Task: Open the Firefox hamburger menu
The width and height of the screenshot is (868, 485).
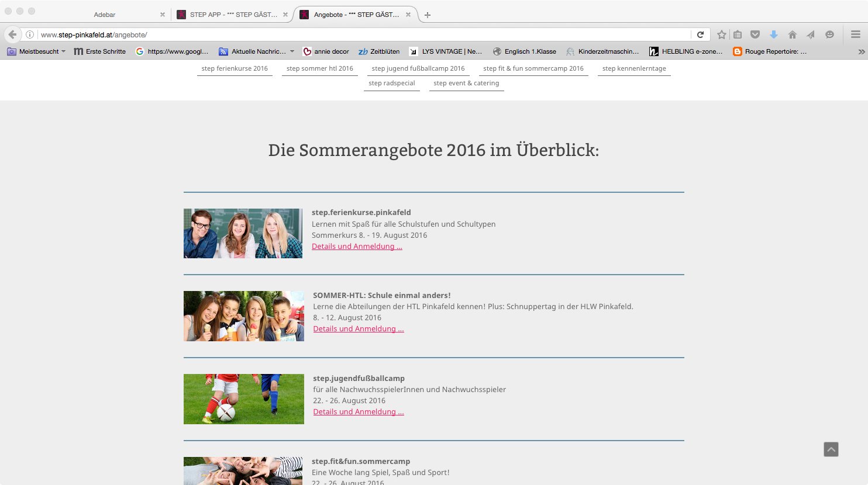Action: point(855,34)
